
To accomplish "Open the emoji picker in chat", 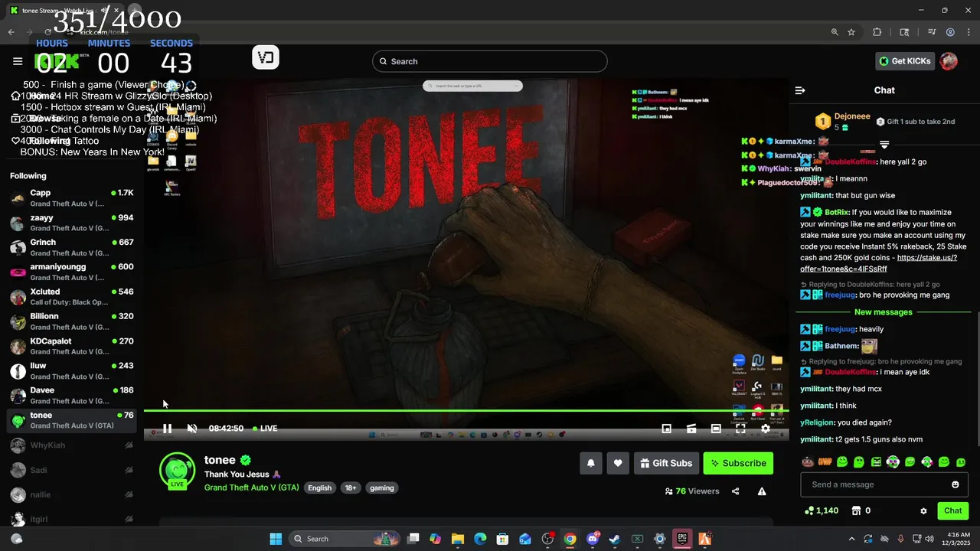I will point(955,484).
